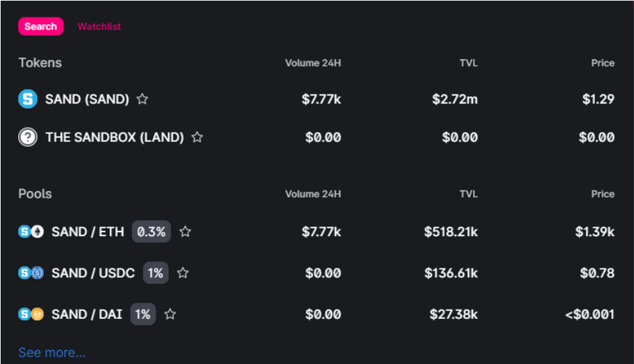Click the SAND/ETH paired token icons
Image resolution: width=634 pixels, height=364 pixels.
pos(31,231)
